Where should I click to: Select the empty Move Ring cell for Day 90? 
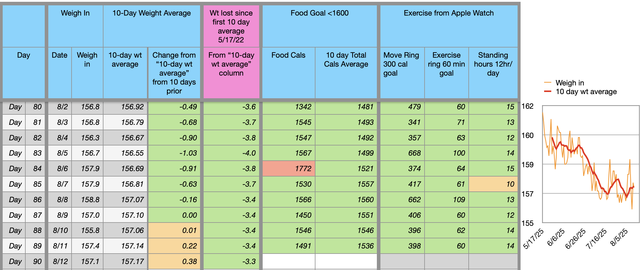pyautogui.click(x=402, y=261)
